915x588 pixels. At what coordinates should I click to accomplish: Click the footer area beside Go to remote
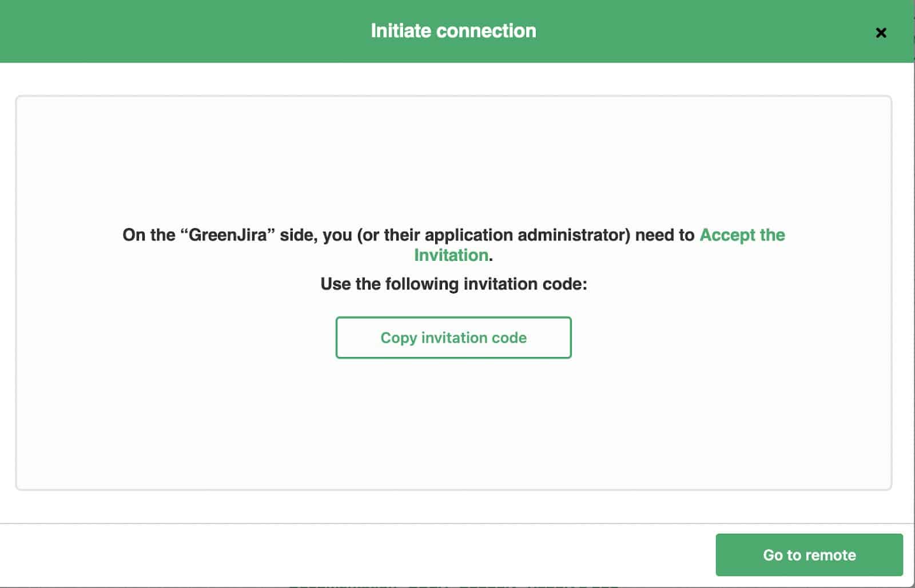coord(355,555)
